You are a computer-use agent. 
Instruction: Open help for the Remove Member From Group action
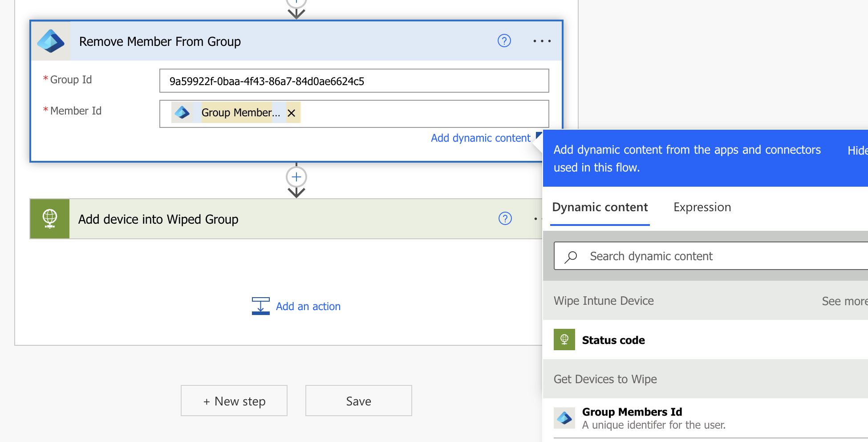[503, 41]
